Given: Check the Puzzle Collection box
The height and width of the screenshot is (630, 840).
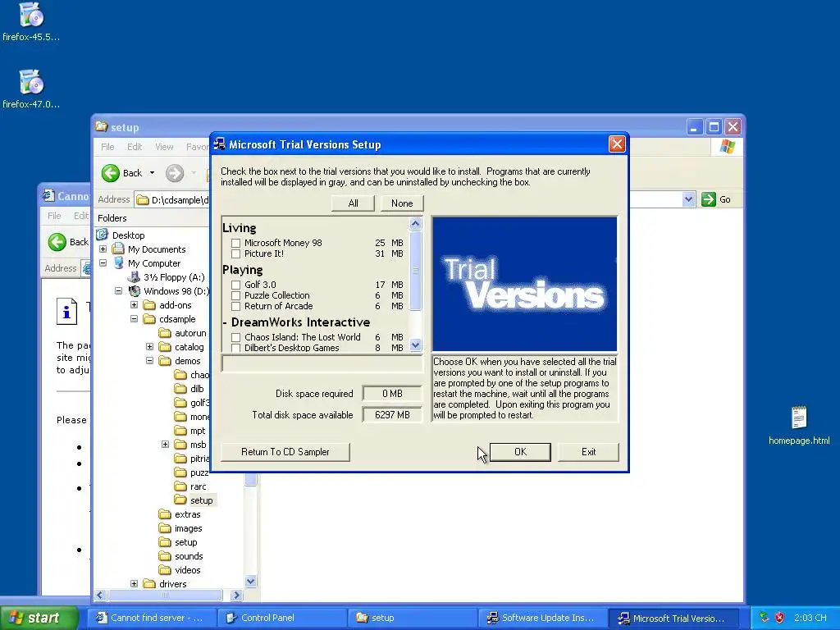Looking at the screenshot, I should (235, 295).
